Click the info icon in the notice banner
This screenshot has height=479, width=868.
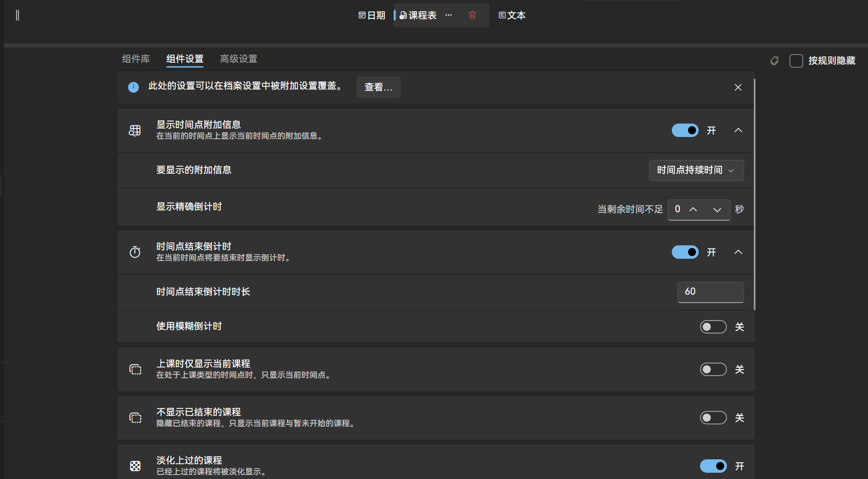pos(133,87)
